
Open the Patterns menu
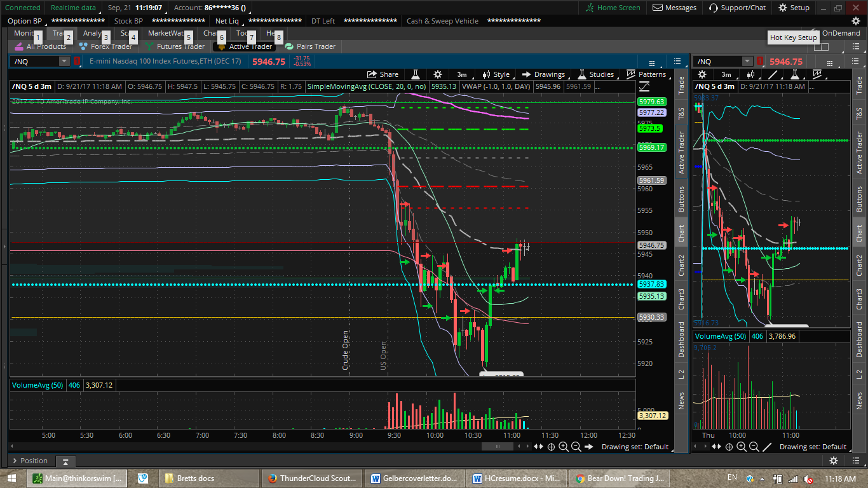click(646, 74)
